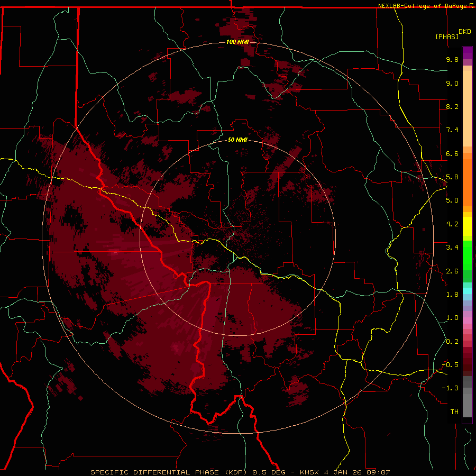
Task: Click the -0.5 value on the color scale
Action: [x=451, y=365]
